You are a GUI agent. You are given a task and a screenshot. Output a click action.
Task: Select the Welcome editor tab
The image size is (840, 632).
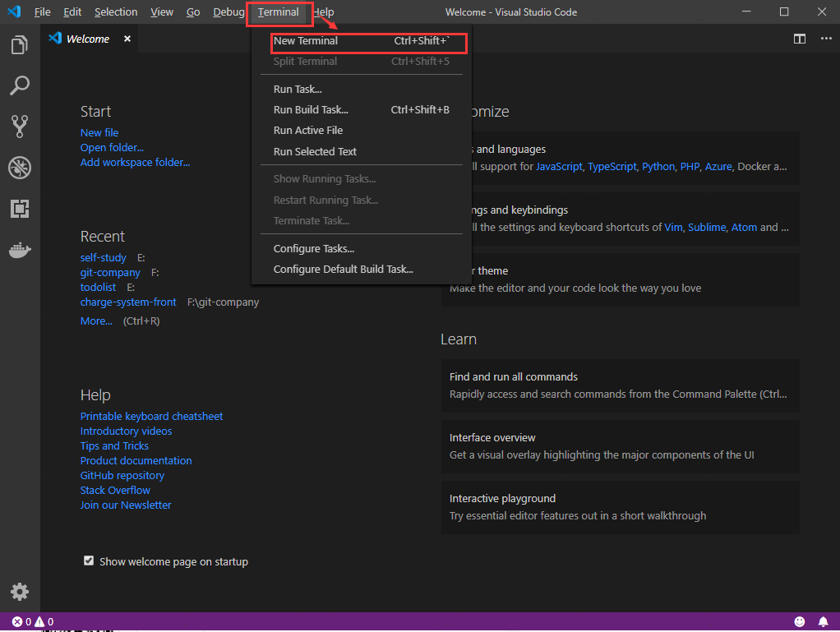pyautogui.click(x=90, y=39)
